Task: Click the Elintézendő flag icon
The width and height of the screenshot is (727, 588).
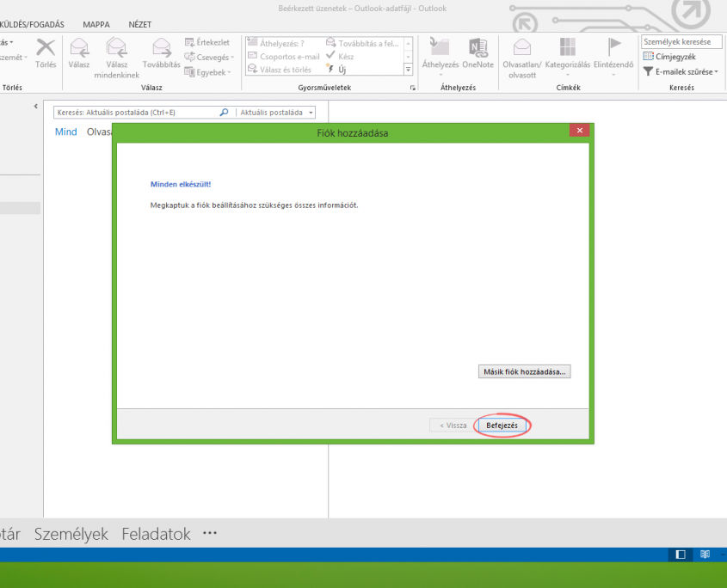Action: (x=614, y=48)
